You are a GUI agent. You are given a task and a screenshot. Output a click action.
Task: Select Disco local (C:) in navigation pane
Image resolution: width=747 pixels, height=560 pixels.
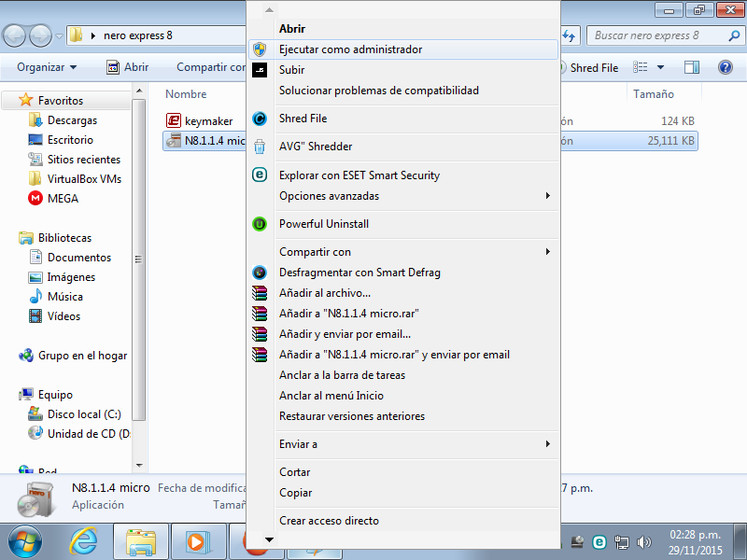coord(75,414)
